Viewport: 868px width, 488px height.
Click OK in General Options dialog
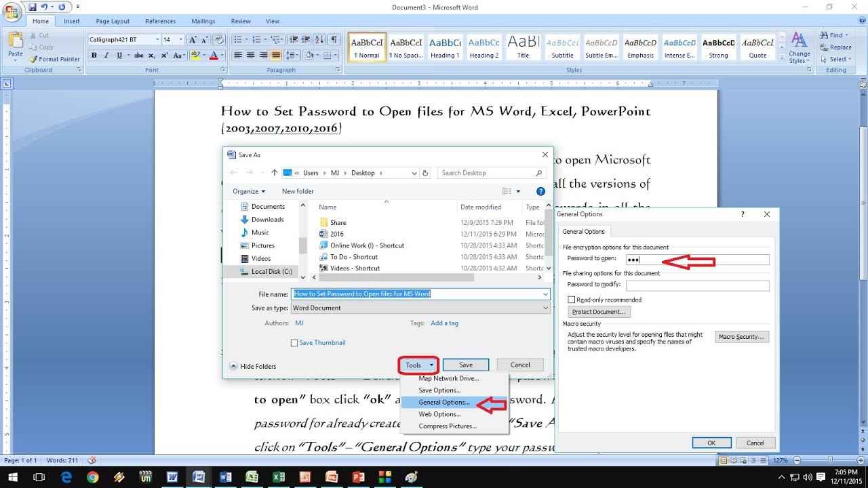click(711, 443)
